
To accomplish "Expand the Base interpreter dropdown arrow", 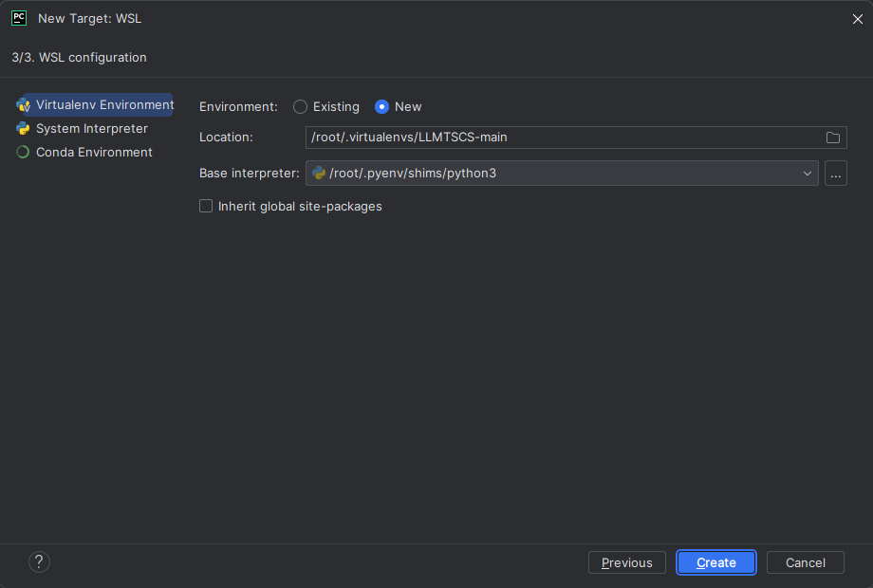I will click(x=808, y=174).
